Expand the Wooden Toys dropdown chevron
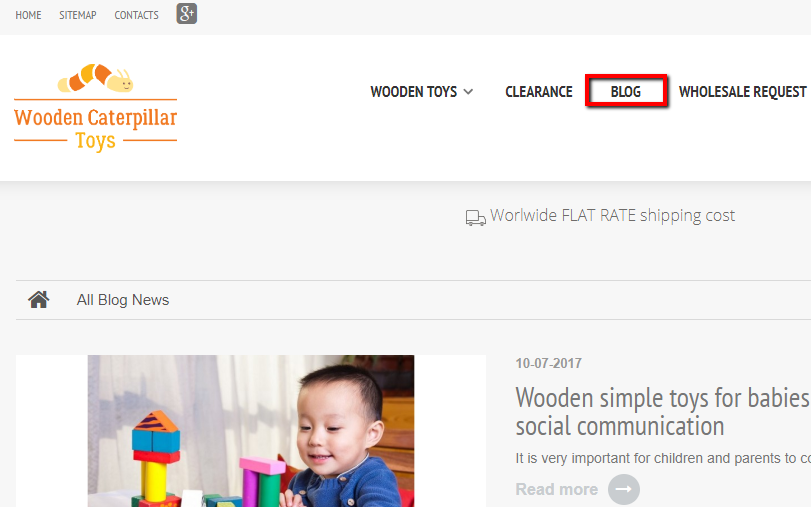 [469, 92]
